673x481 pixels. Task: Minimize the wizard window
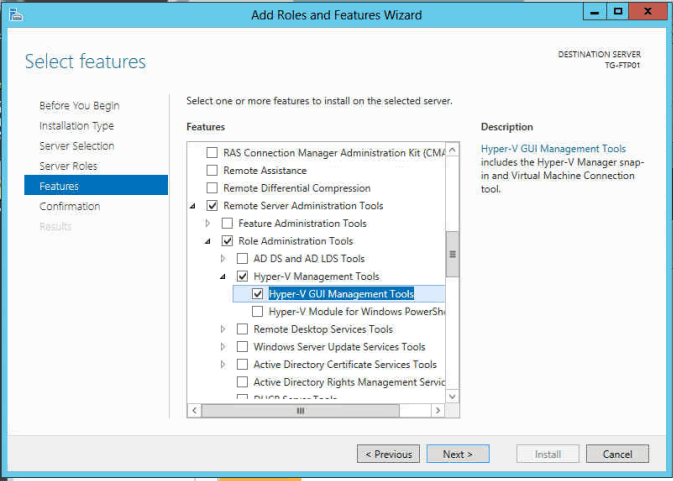pyautogui.click(x=594, y=12)
